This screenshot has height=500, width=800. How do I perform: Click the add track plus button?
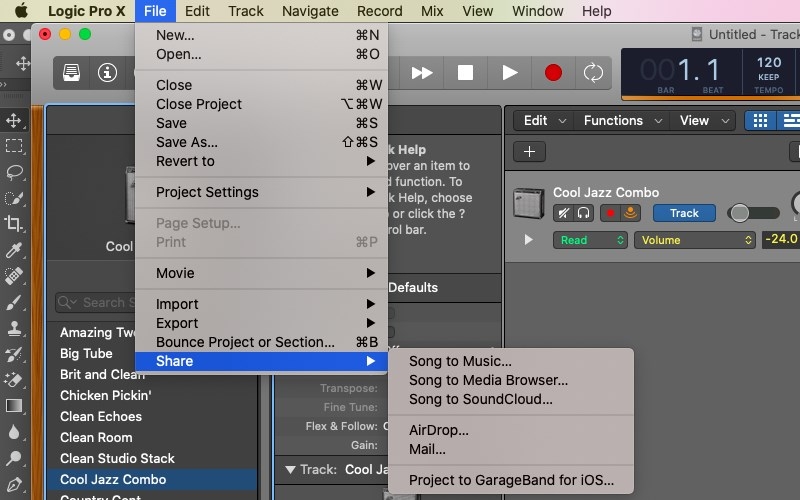coord(529,152)
